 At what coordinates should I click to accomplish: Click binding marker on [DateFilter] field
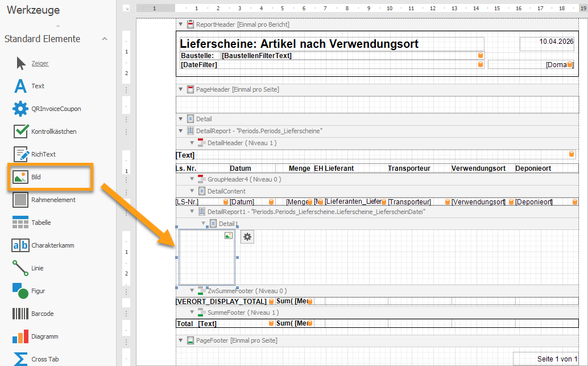481,64
